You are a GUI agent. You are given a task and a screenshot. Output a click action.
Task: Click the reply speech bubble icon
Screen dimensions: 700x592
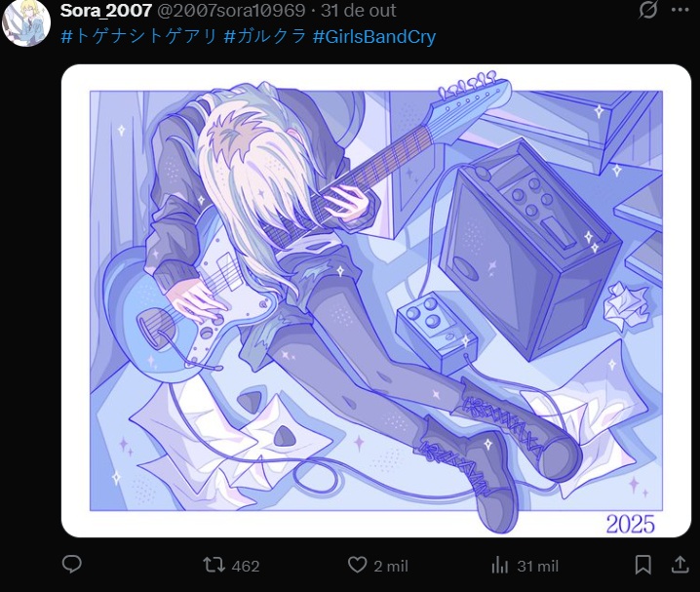[71, 565]
